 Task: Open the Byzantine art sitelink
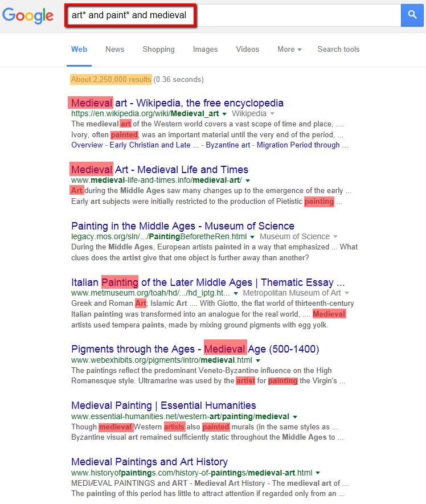click(x=228, y=145)
